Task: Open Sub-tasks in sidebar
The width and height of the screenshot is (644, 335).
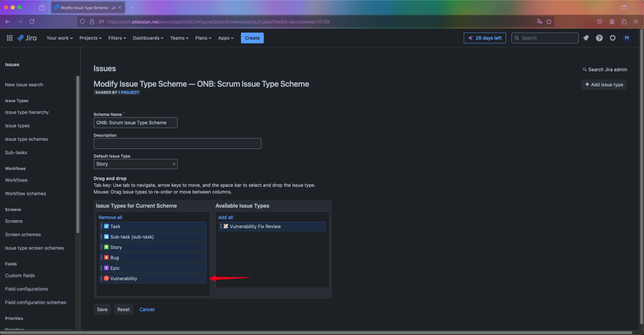Action: (x=16, y=152)
